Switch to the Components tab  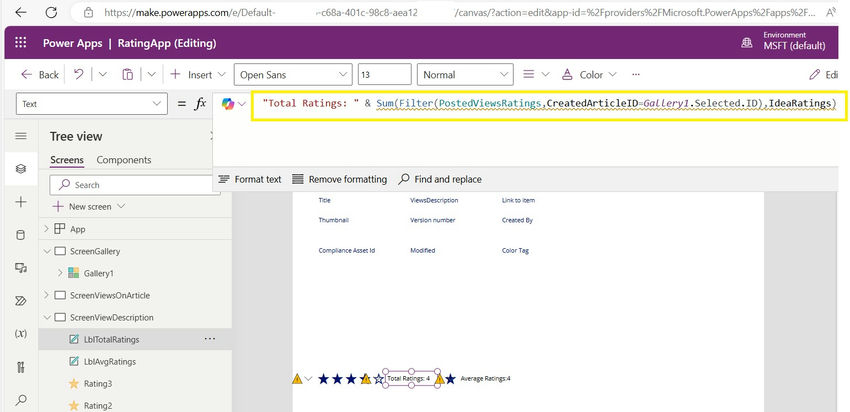tap(124, 160)
